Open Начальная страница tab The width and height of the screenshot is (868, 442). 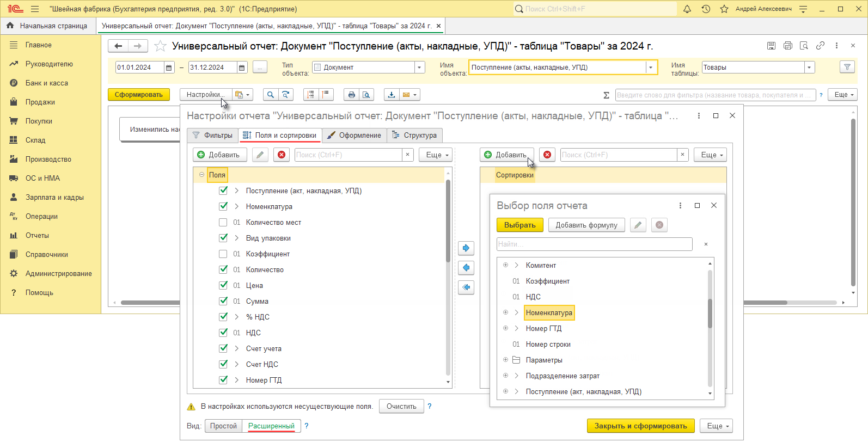(48, 26)
